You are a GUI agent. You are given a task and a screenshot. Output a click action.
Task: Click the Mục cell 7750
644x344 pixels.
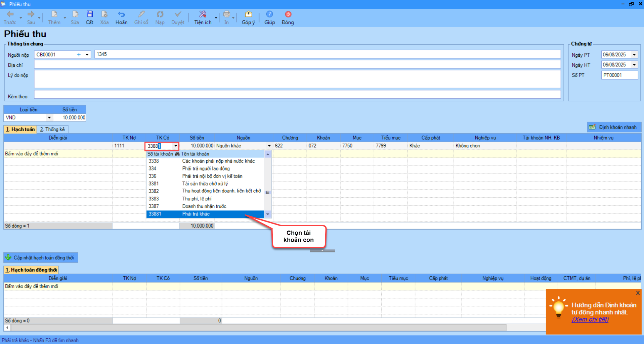357,146
